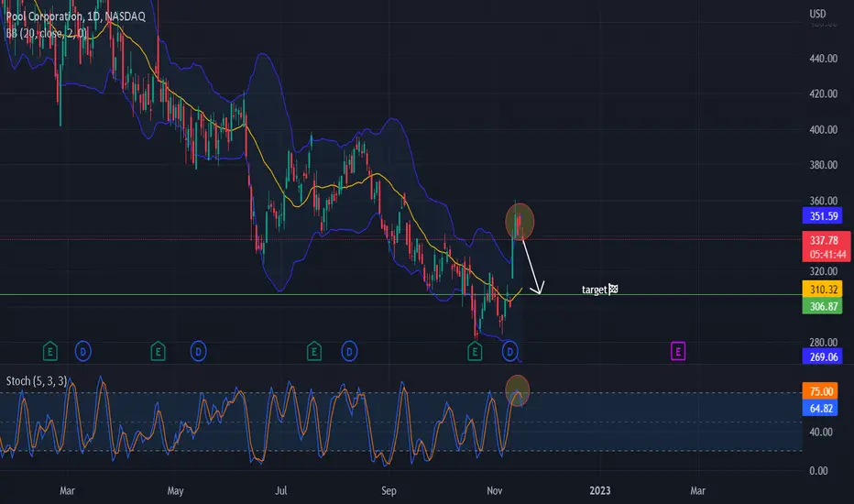Click the 360.00 price axis tick
The image size is (854, 504).
823,201
